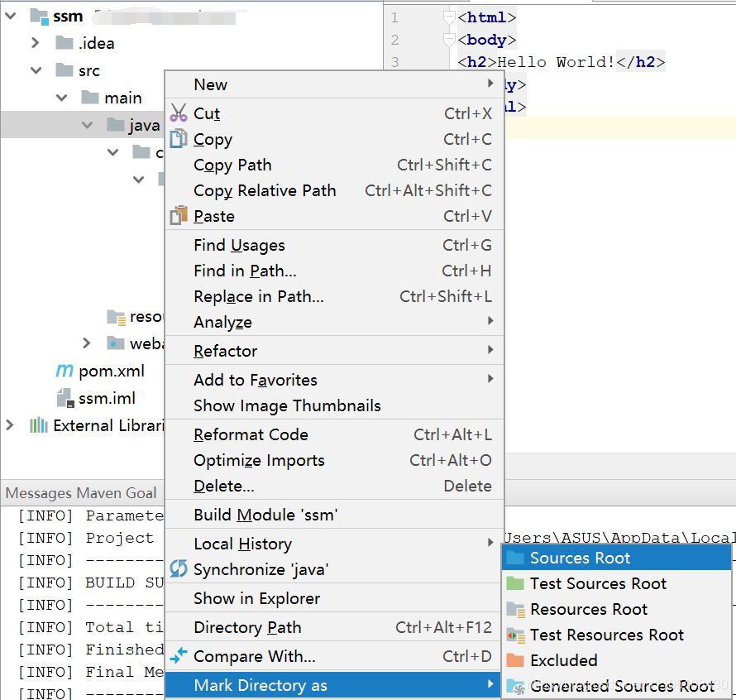The image size is (736, 700).
Task: Collapse the main folder node
Action: [61, 98]
